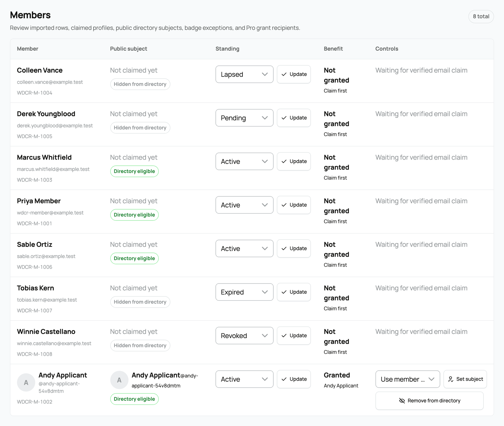Open standing dropdown for Sable Ortiz
This screenshot has width=504, height=426.
point(244,249)
